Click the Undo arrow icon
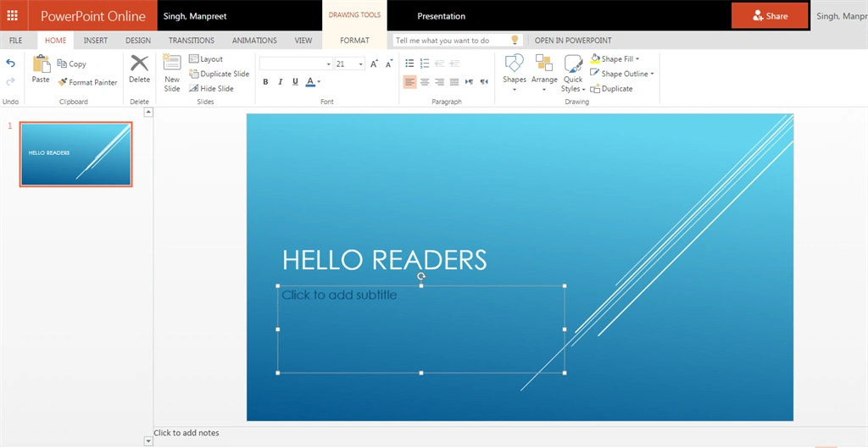The image size is (868, 448). (10, 63)
